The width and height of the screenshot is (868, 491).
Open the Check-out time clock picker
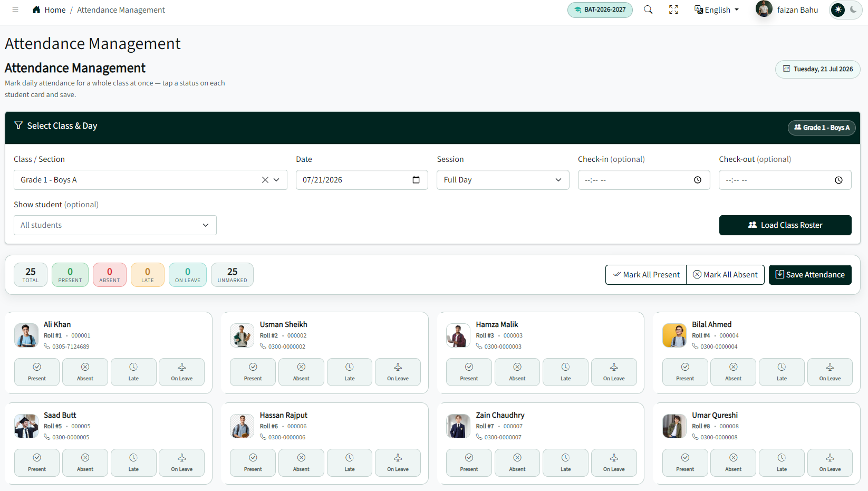click(838, 180)
